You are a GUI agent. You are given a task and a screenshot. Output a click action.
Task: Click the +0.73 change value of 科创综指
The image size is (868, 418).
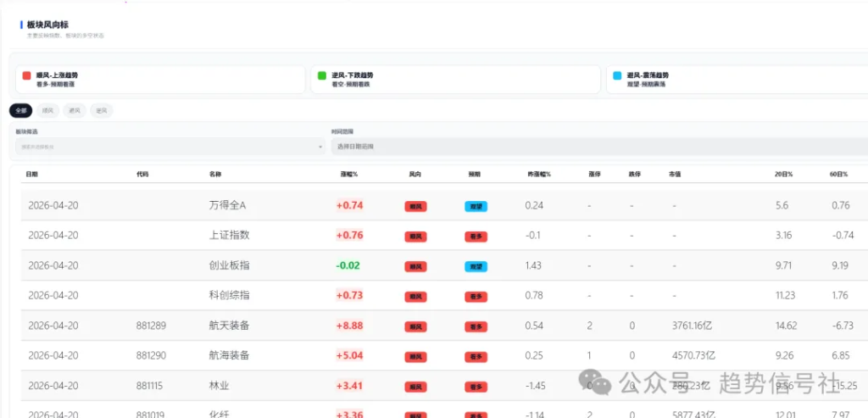(349, 296)
